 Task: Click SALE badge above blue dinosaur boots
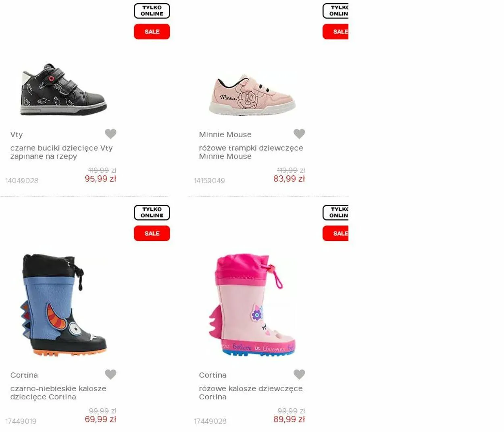[152, 233]
